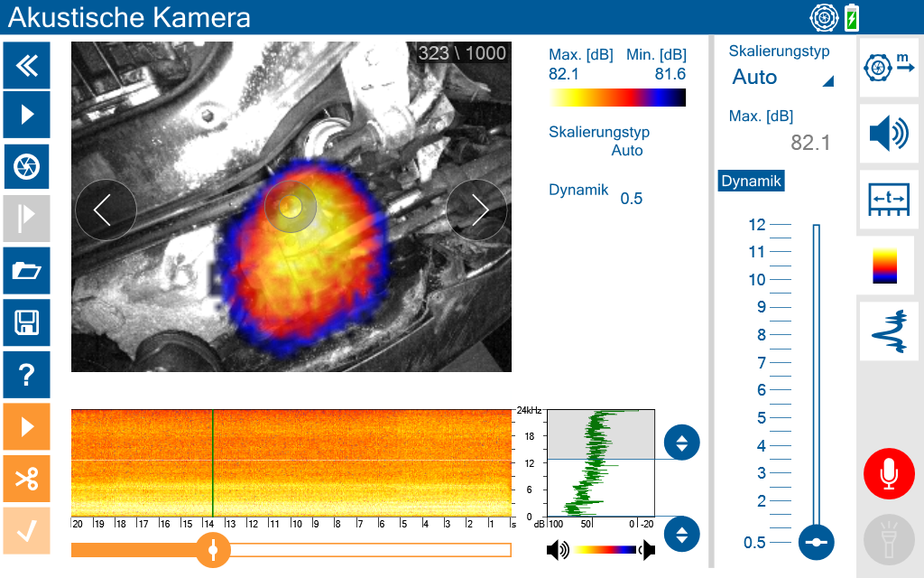Click upper frequency limit stepper arrows
Viewport: 924px width, 578px height.
point(682,443)
